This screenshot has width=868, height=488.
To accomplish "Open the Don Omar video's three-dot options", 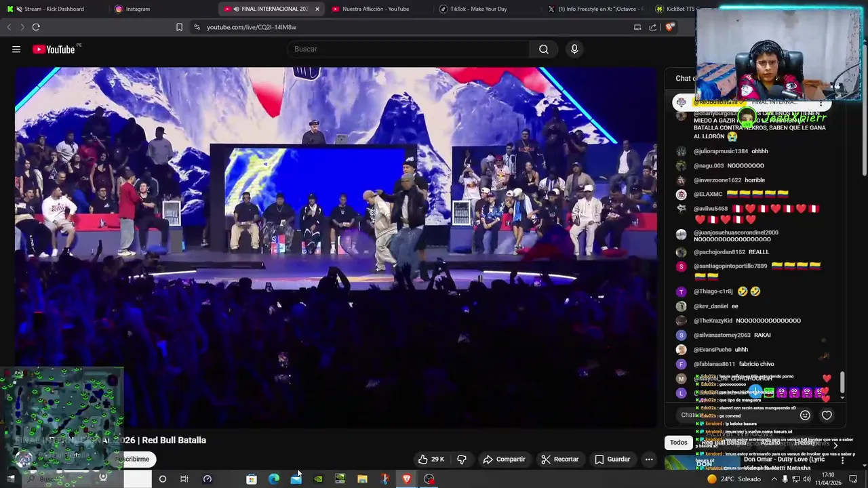I will (843, 460).
